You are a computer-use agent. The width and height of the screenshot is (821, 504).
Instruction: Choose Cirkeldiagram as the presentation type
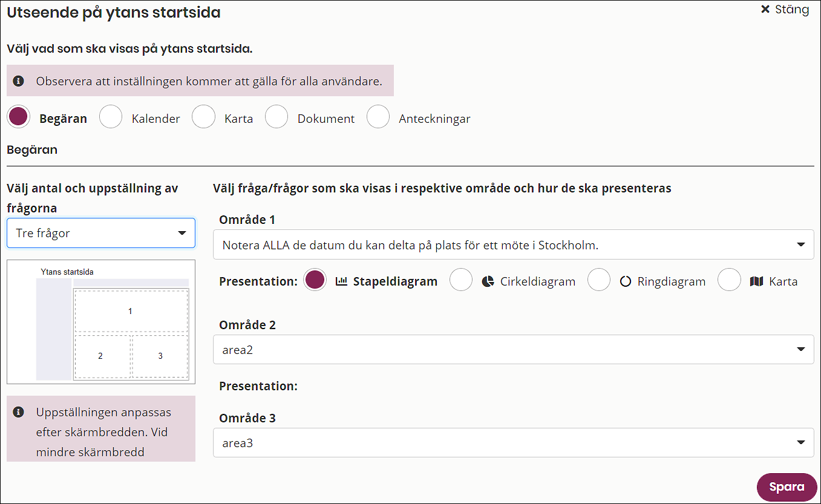[461, 280]
